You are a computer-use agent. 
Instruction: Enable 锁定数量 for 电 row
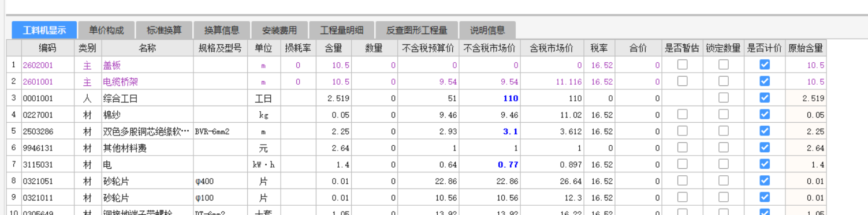[724, 164]
